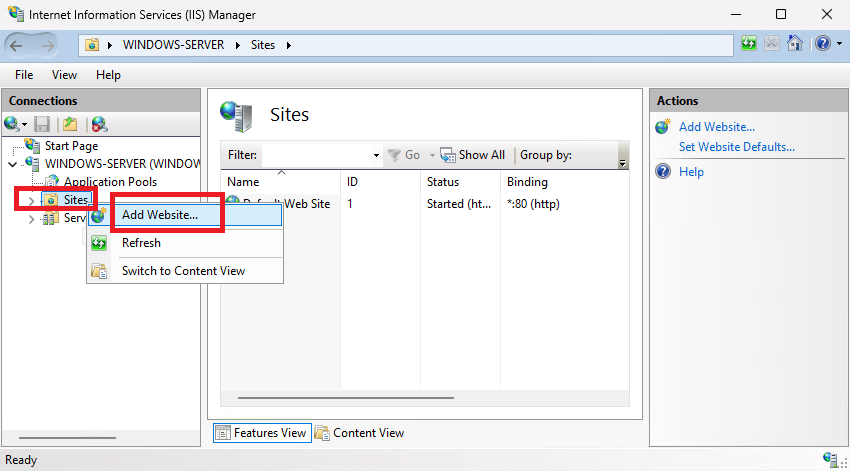
Task: Go to Home using the house icon
Action: 795,43
